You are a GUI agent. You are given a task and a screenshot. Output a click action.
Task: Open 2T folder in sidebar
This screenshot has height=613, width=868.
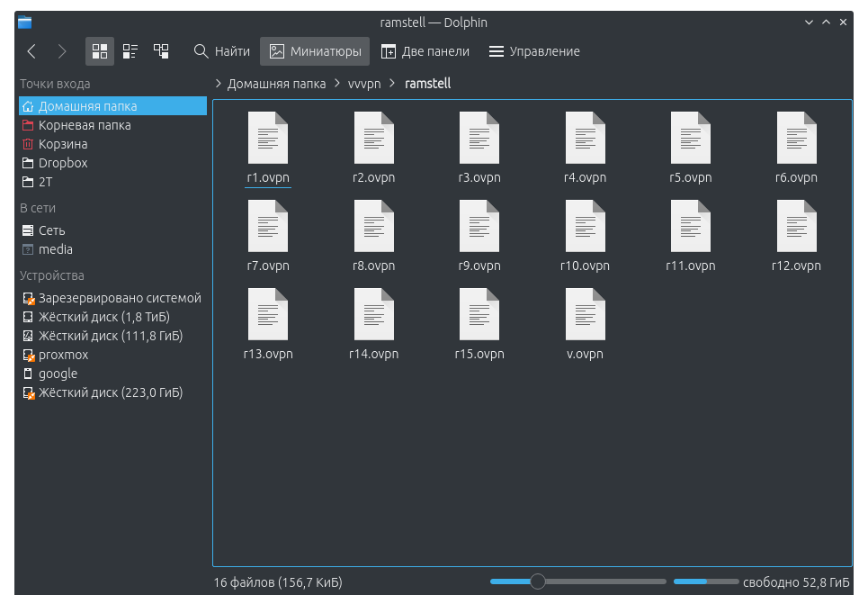[113, 182]
